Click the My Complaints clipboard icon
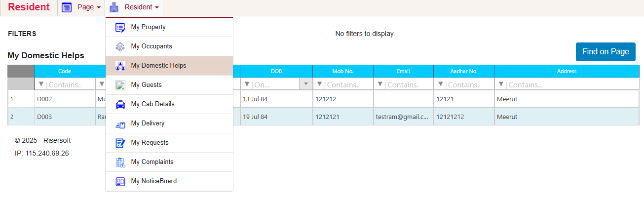This screenshot has width=644, height=201. pos(120,162)
